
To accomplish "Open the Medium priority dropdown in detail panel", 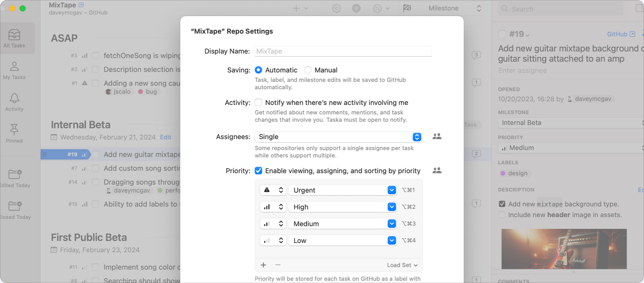I will 571,148.
